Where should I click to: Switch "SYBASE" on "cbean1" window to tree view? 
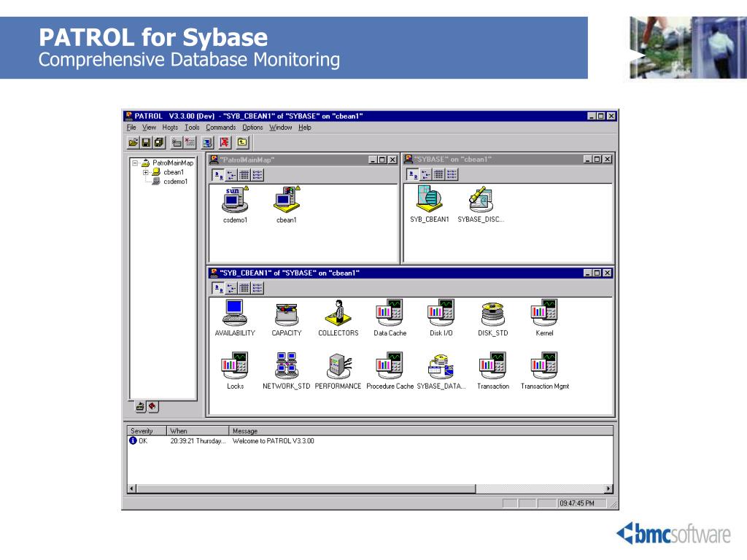pos(425,175)
